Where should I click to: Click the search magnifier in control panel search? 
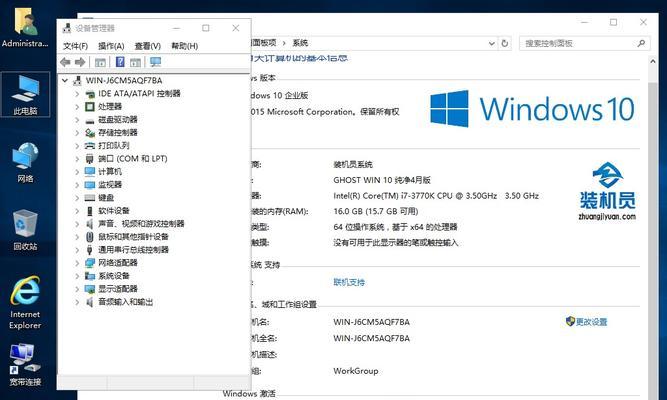pyautogui.click(x=641, y=43)
